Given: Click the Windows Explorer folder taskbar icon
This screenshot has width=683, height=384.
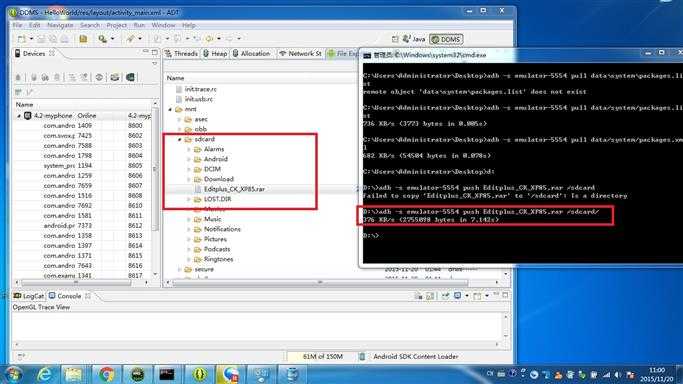Looking at the screenshot, I should (x=74, y=374).
